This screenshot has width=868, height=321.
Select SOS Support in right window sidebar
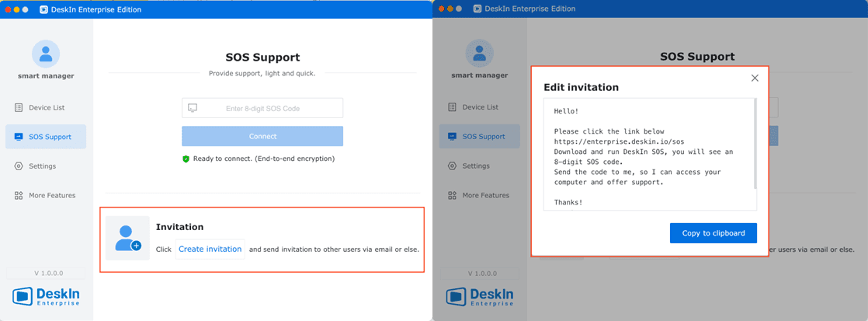(480, 136)
